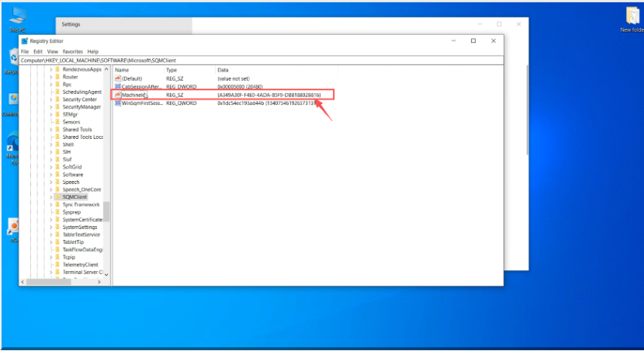Select the Sluf tree key
The height and width of the screenshot is (351, 644).
pyautogui.click(x=67, y=159)
